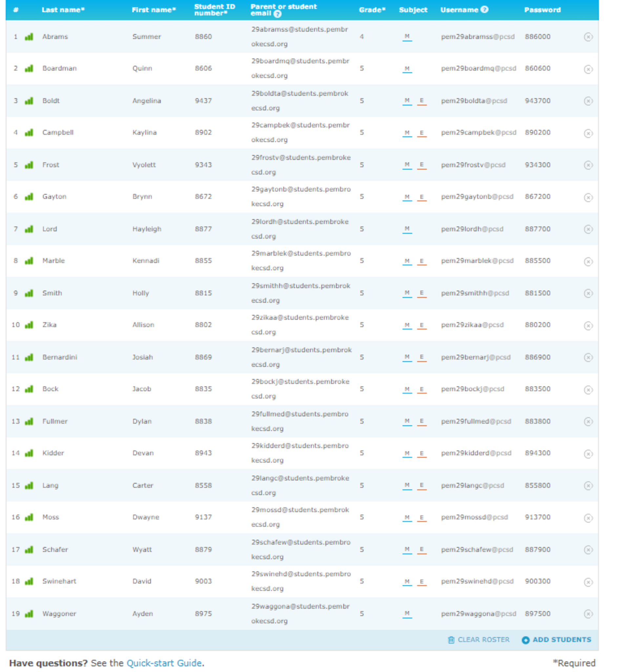Edit the grade field for Summer Abrams

pos(362,37)
